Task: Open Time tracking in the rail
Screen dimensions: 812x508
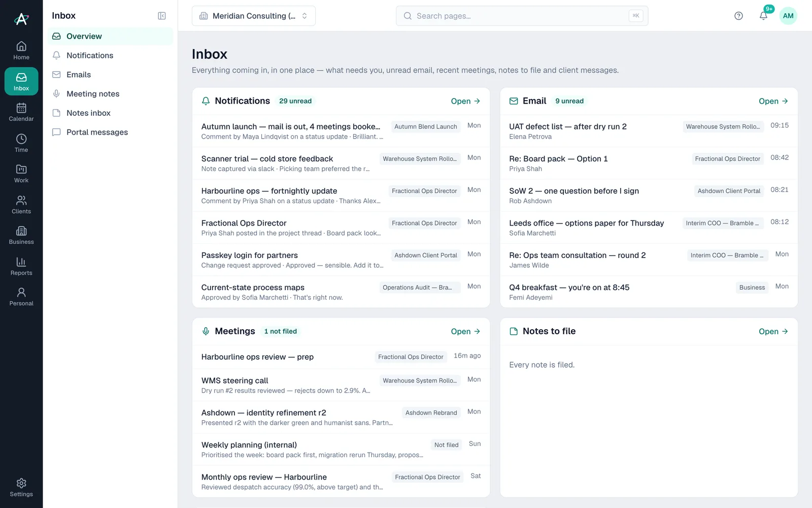Action: [x=21, y=143]
